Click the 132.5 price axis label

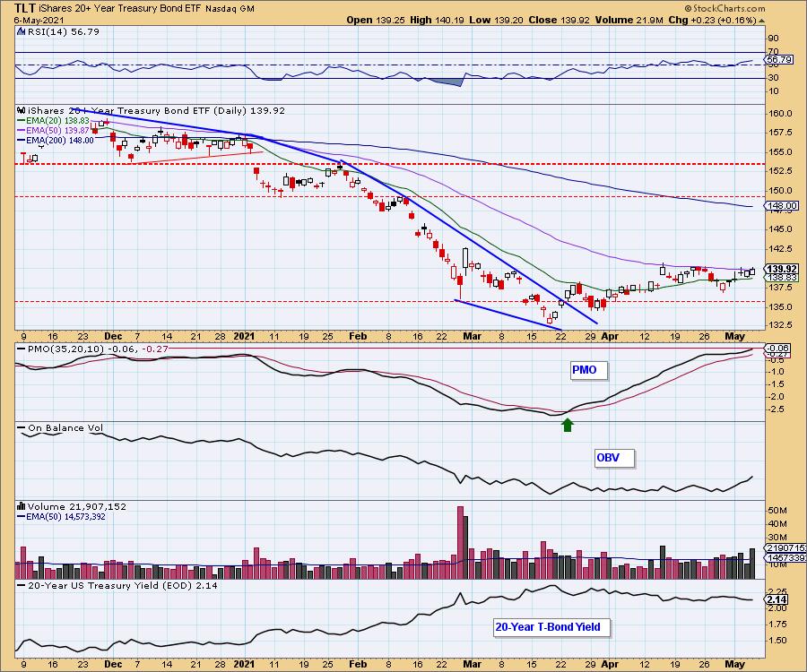(781, 325)
